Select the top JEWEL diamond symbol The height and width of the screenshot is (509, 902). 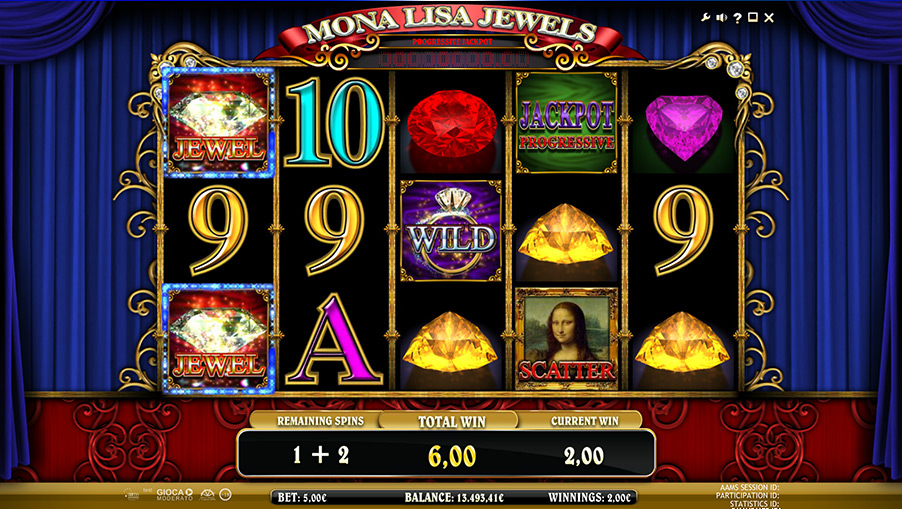point(219,122)
